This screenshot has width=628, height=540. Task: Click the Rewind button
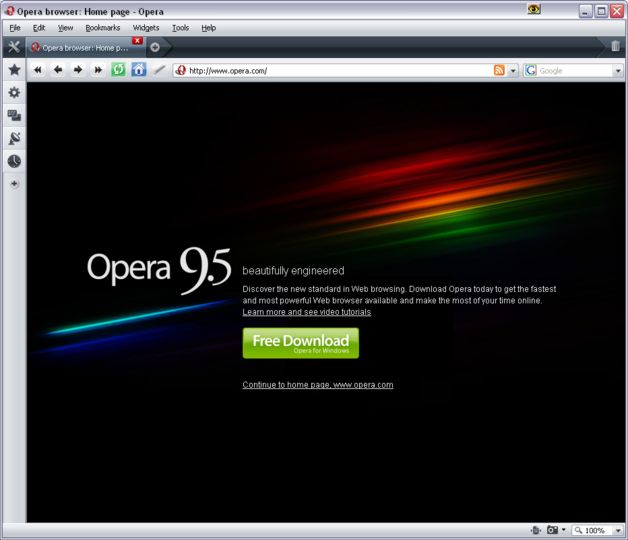pos(38,70)
